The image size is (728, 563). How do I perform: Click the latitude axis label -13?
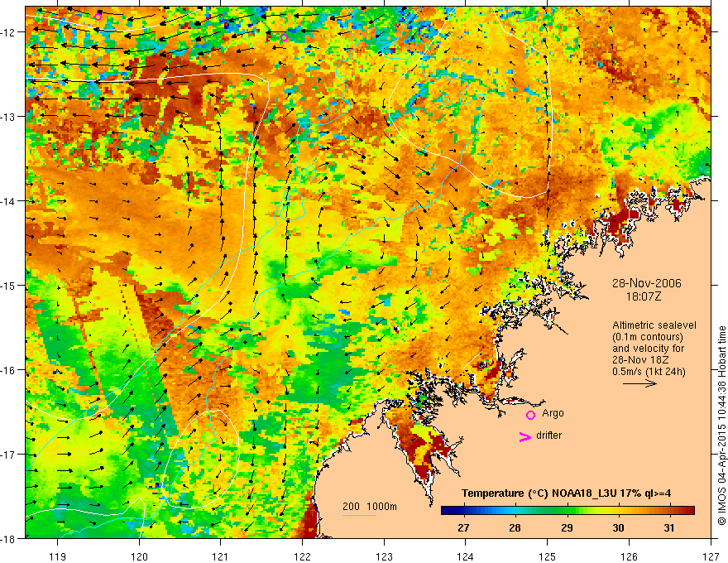coord(9,117)
